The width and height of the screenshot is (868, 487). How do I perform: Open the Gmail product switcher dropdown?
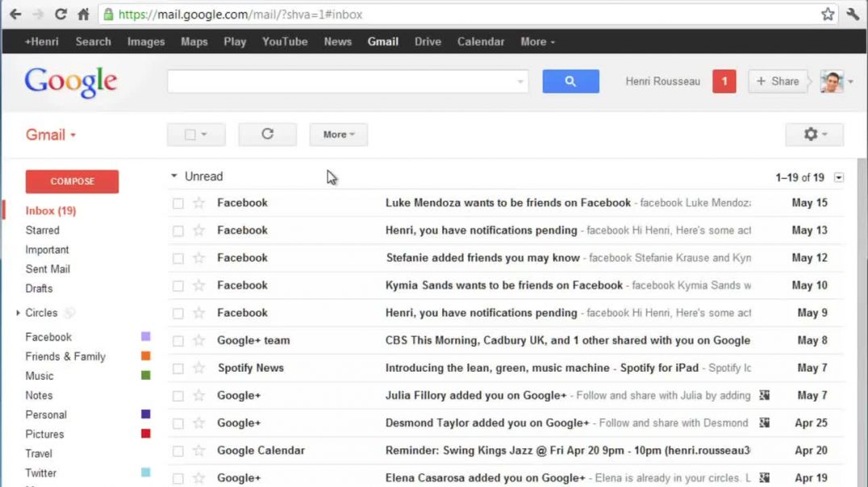point(50,135)
